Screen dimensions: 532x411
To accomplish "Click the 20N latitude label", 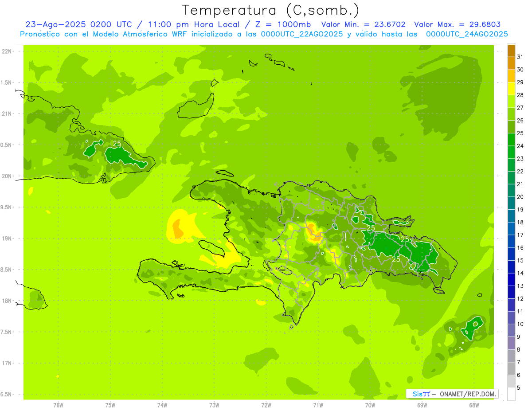I will click(x=6, y=176).
